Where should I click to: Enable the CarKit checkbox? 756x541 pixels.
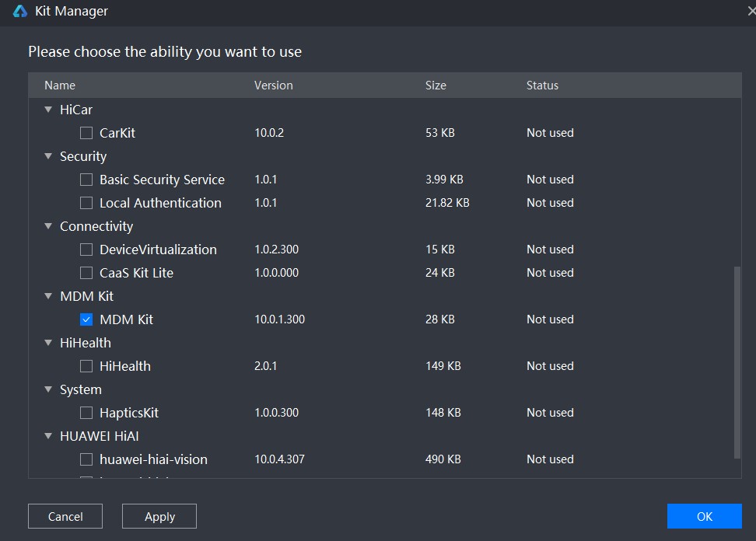coord(86,133)
